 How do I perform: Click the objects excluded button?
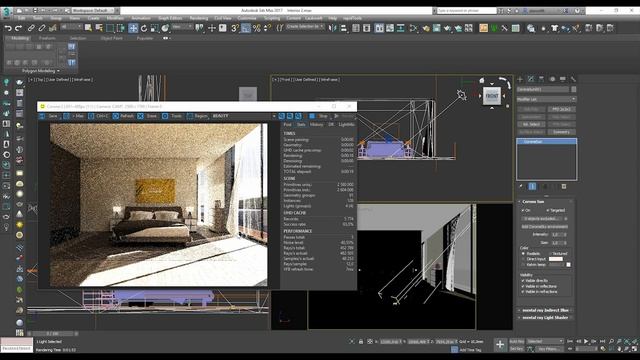(x=542, y=219)
